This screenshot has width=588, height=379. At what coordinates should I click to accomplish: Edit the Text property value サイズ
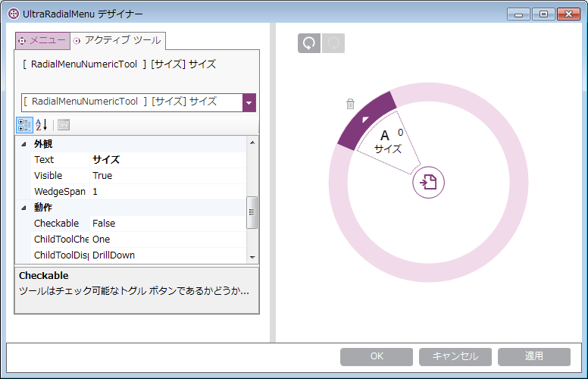click(168, 160)
